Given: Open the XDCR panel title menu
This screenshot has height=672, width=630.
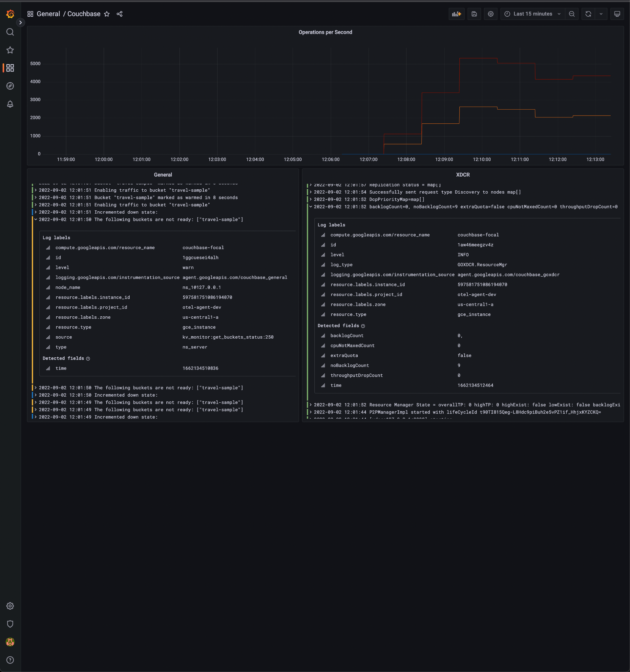Looking at the screenshot, I should [462, 175].
